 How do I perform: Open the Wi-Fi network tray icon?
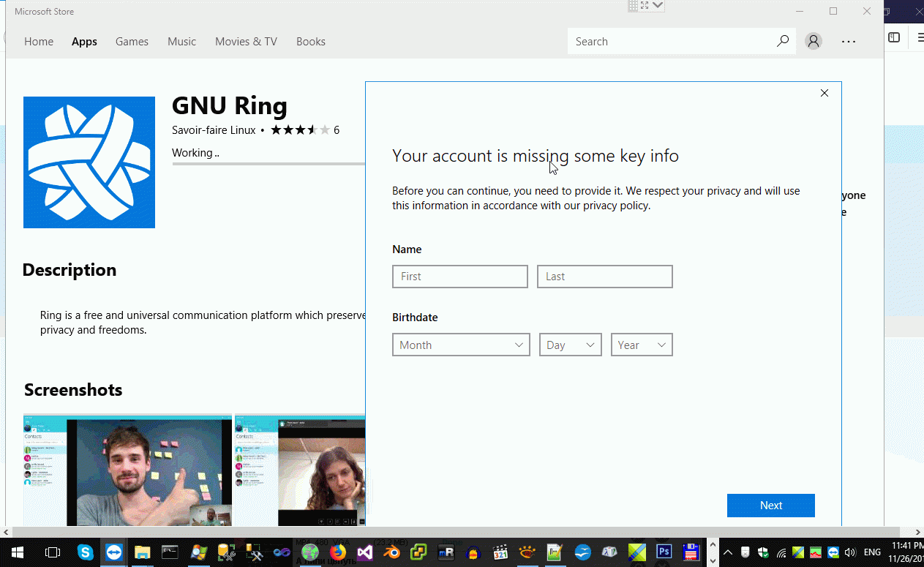coord(781,552)
